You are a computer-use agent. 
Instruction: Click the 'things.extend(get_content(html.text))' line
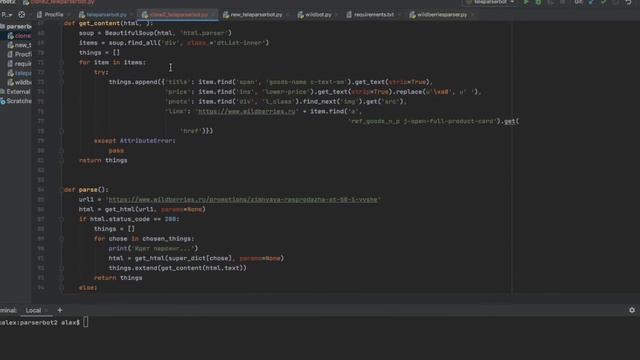pyautogui.click(x=178, y=268)
